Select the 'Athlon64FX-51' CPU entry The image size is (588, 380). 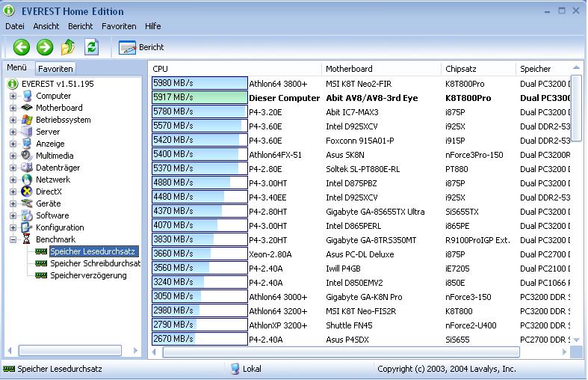tap(275, 155)
